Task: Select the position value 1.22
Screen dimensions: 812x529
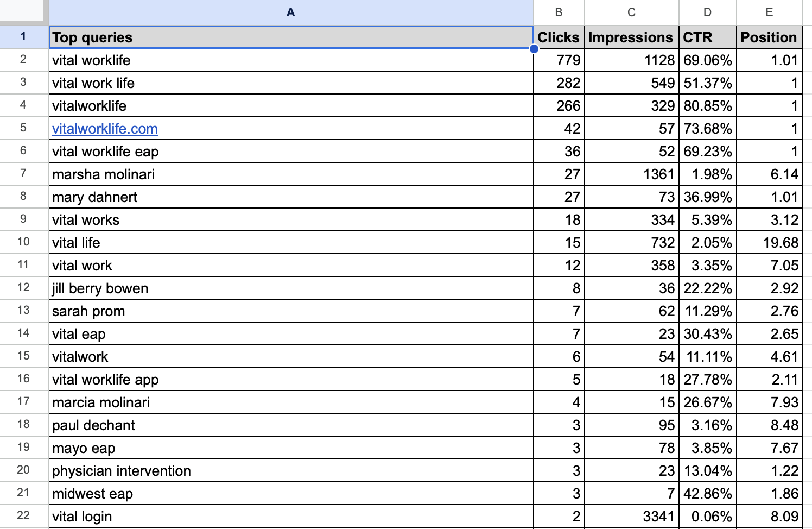Action: tap(770, 471)
